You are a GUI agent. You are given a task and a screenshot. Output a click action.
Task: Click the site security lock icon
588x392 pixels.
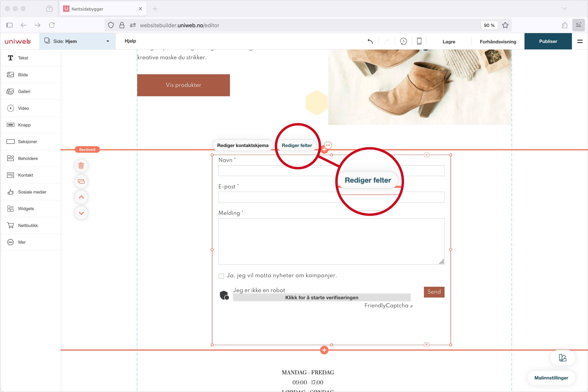coord(122,25)
